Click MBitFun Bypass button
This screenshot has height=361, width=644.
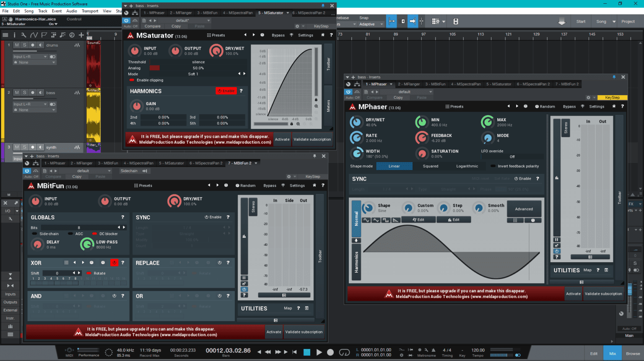(x=270, y=186)
